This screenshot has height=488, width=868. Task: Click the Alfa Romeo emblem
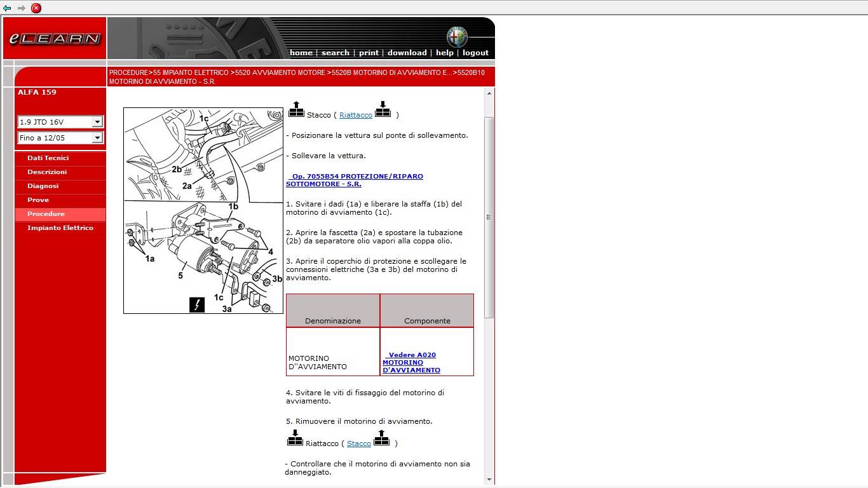click(x=456, y=36)
